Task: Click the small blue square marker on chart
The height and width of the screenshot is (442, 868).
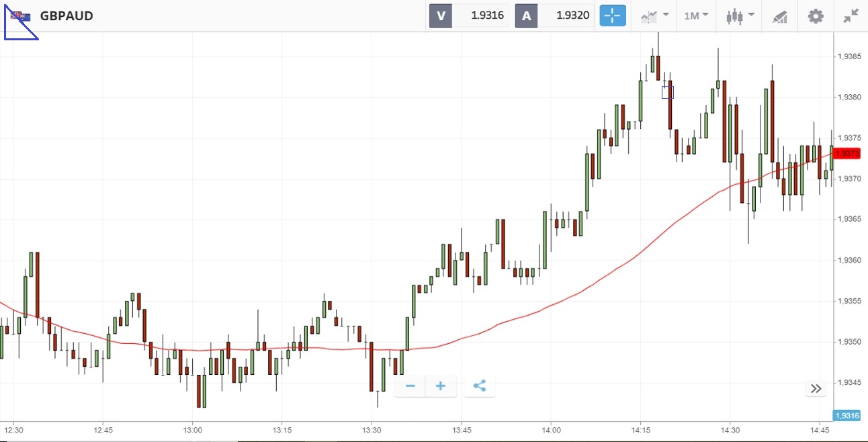Action: pyautogui.click(x=667, y=92)
